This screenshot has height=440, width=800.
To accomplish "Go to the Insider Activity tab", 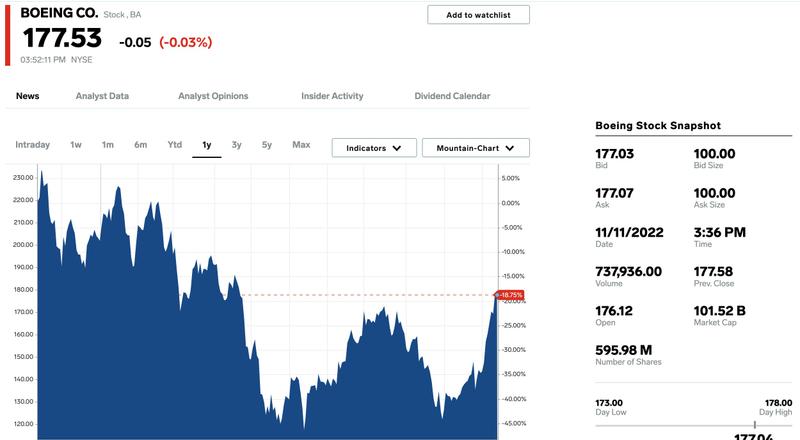I will (332, 96).
